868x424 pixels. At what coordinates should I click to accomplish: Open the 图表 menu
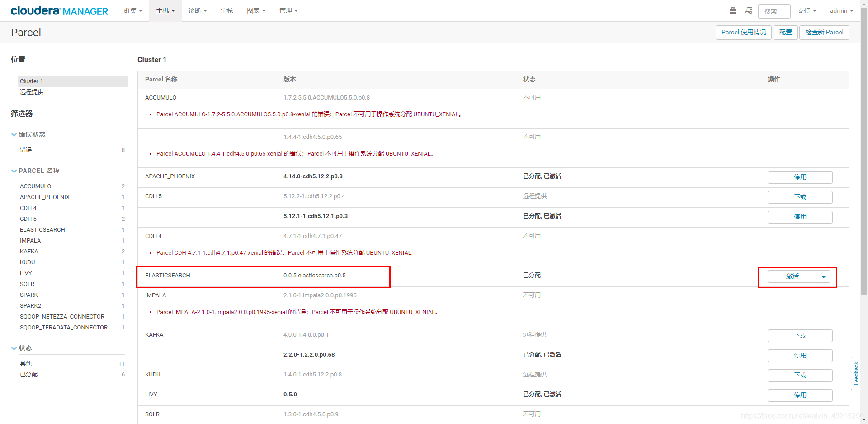(x=256, y=10)
